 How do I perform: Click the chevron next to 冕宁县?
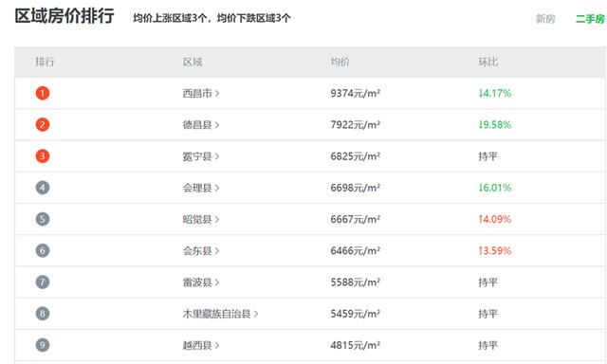(x=217, y=156)
